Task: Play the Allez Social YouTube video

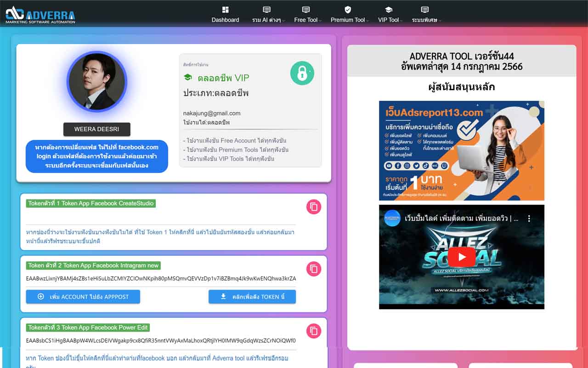Action: 462,257
